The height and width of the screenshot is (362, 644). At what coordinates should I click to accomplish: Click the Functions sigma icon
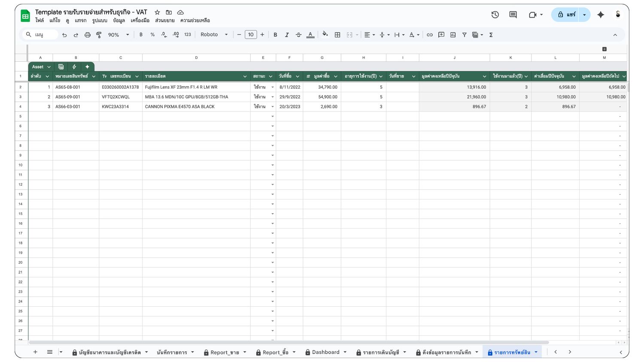point(491,35)
